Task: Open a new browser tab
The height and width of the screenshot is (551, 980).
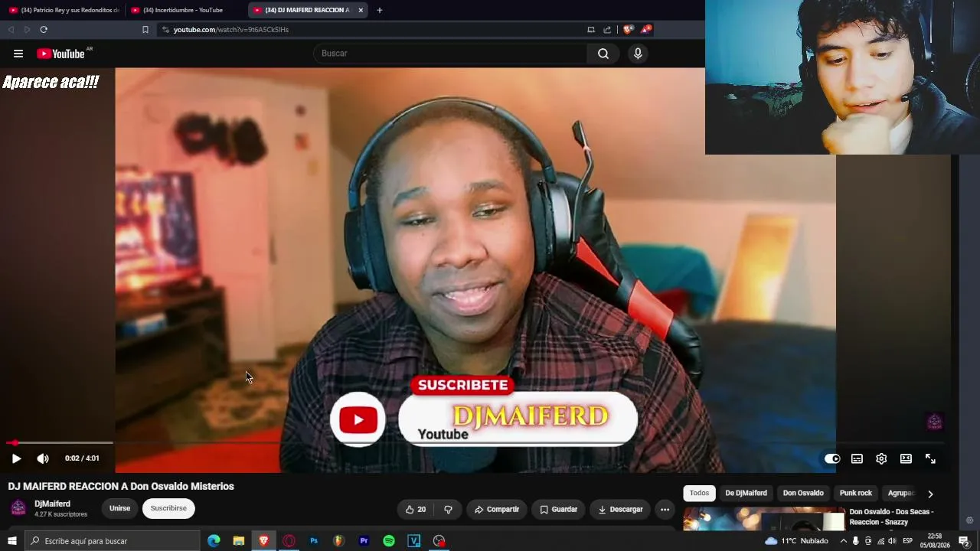Action: pos(380,10)
